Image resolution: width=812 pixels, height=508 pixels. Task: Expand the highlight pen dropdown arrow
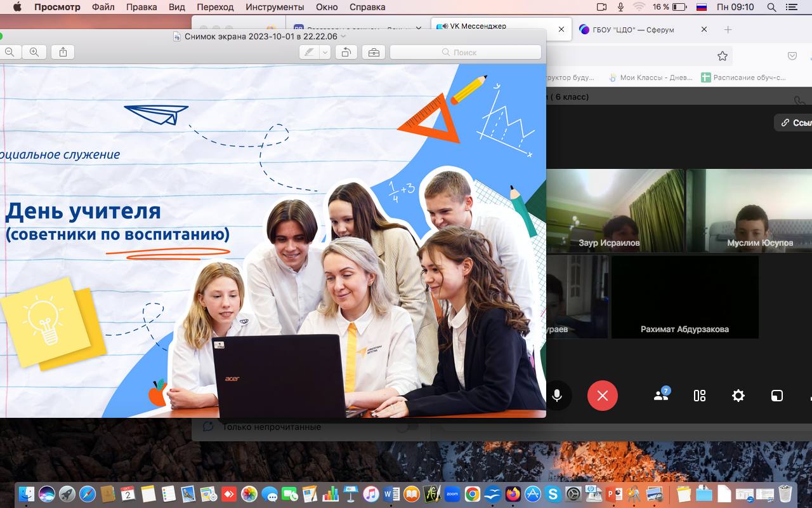(x=325, y=52)
